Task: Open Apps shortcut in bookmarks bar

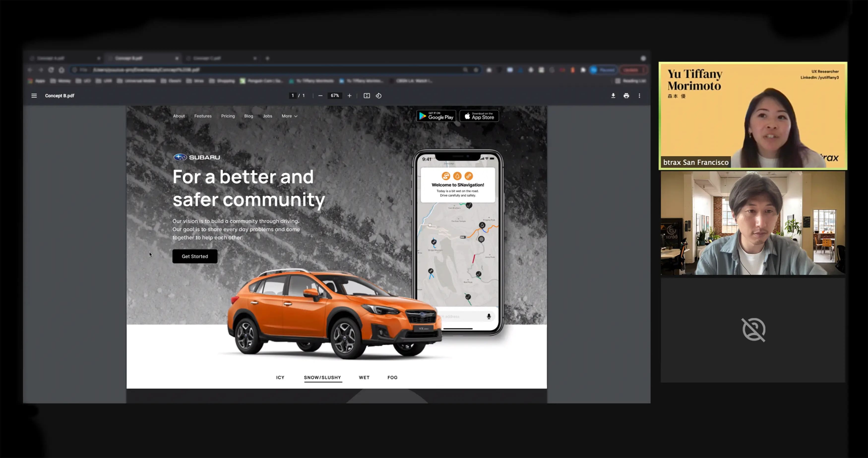Action: coord(36,81)
